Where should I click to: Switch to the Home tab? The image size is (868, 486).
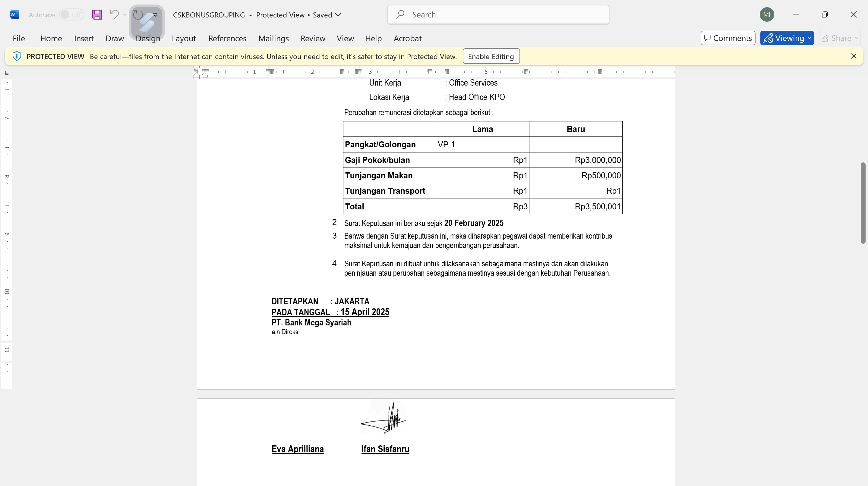click(51, 38)
